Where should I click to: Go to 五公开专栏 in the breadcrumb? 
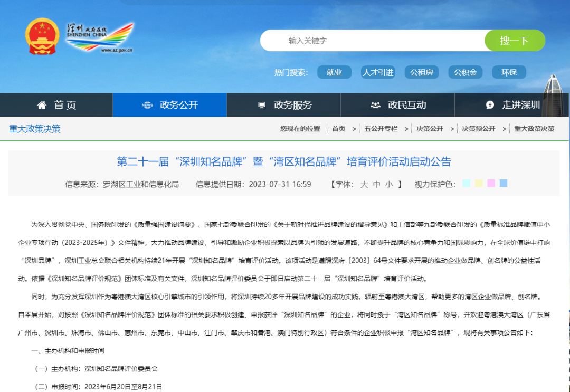[x=381, y=129]
